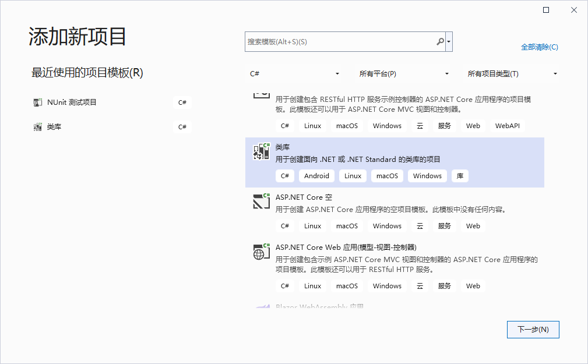Click the Web tag on ASP.NET Core 空
The height and width of the screenshot is (364, 588).
click(x=473, y=226)
